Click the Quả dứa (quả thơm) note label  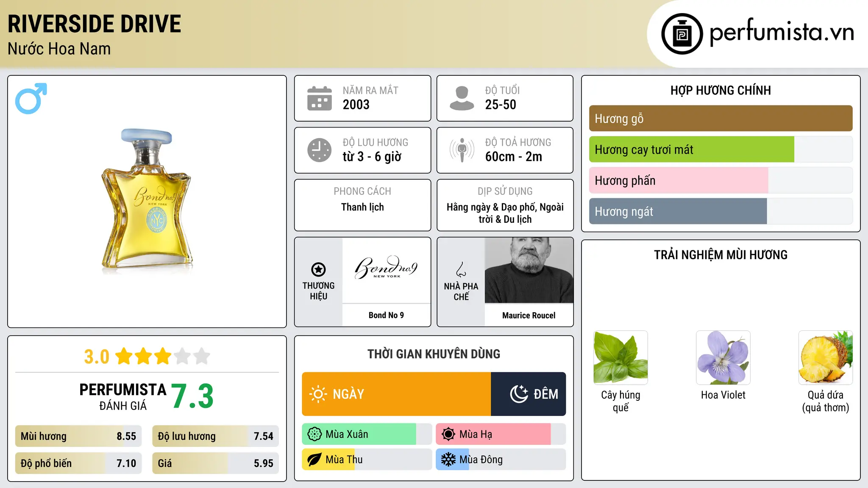click(826, 401)
